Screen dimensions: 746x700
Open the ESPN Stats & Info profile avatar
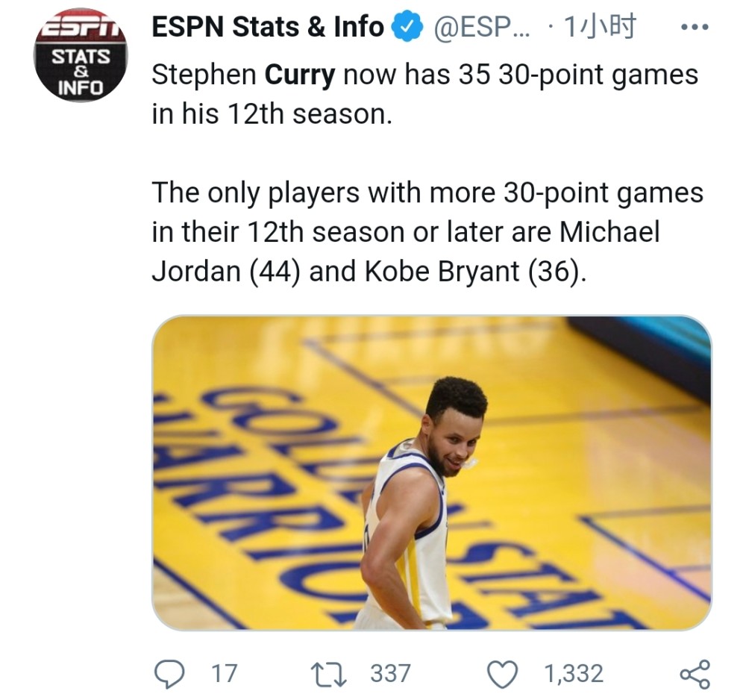[x=81, y=56]
